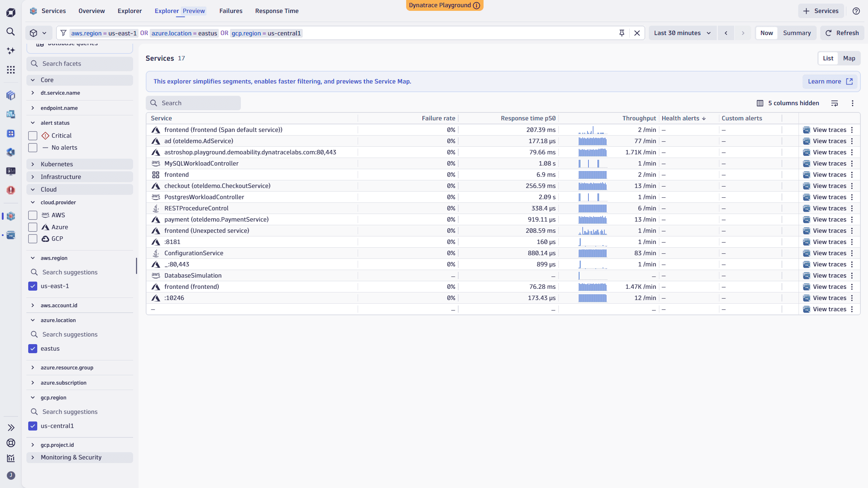Click the Java icon for RESTProcedureControl row

click(x=156, y=208)
